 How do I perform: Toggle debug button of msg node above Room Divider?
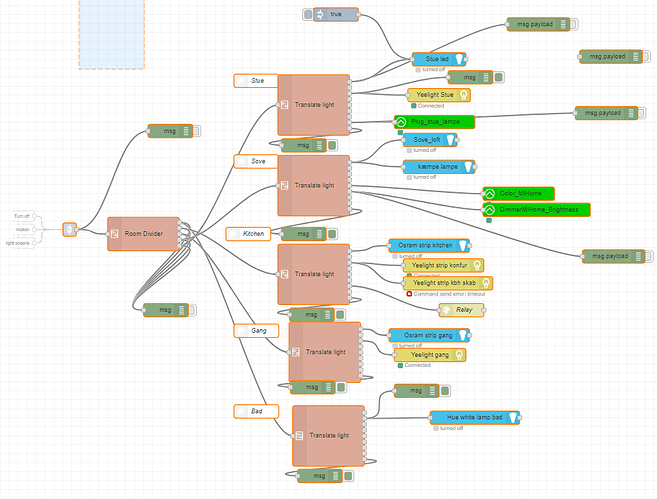point(196,131)
